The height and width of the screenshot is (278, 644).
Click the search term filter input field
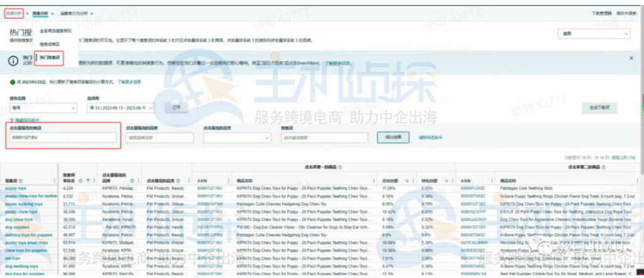coord(324,138)
